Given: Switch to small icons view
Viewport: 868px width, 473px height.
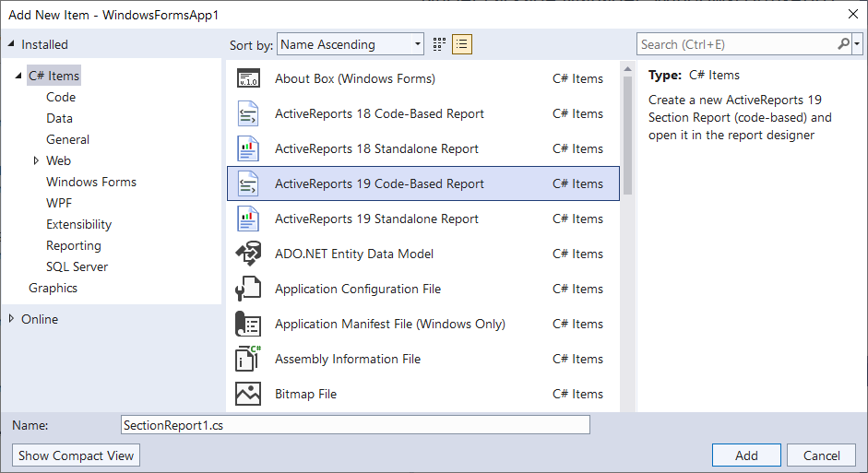Looking at the screenshot, I should click(x=439, y=44).
